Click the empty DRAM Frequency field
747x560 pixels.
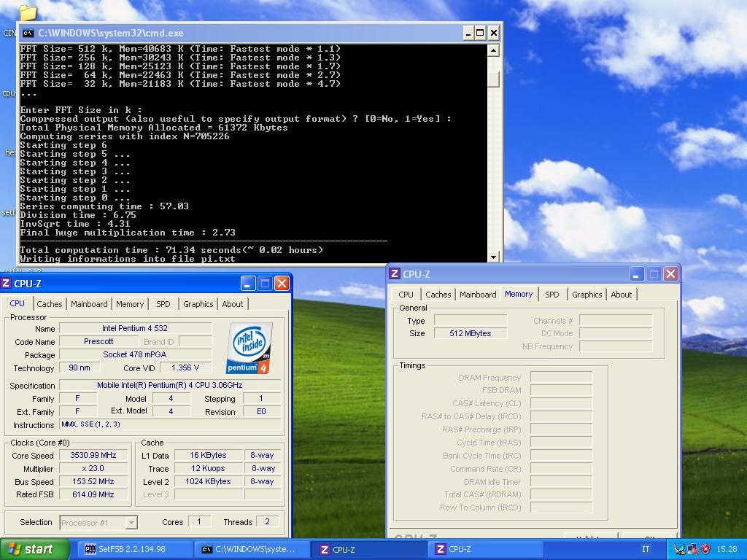pyautogui.click(x=561, y=378)
